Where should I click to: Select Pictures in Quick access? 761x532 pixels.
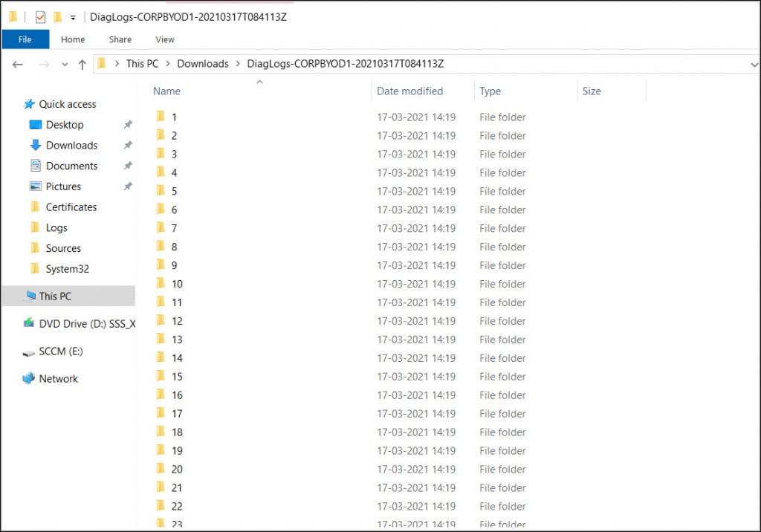pyautogui.click(x=63, y=186)
